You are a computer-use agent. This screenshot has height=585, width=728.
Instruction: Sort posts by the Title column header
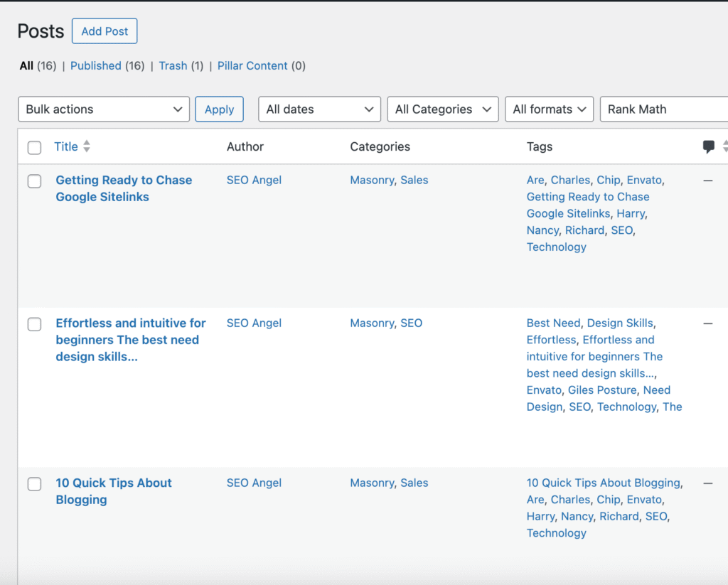(66, 146)
